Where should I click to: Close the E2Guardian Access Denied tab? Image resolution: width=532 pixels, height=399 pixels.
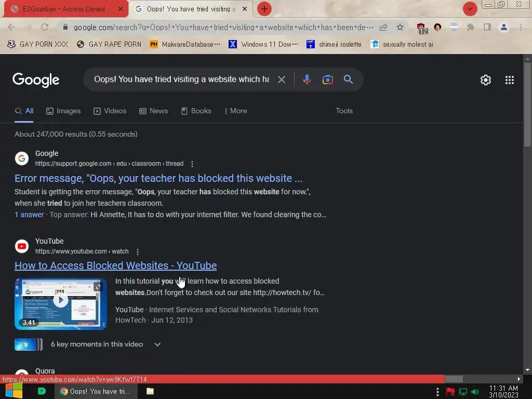click(x=121, y=9)
